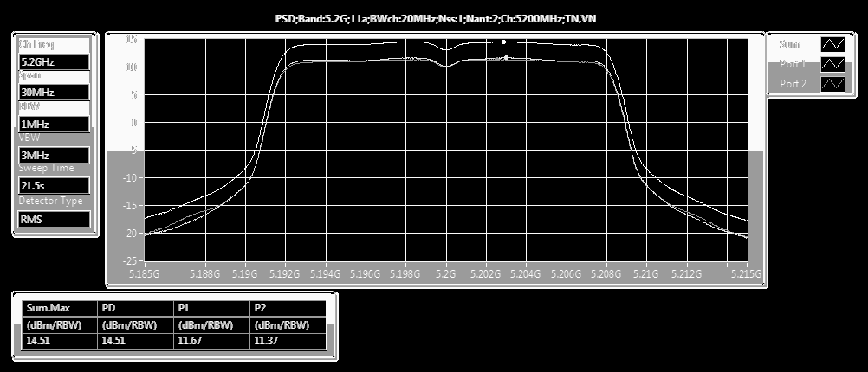Click the dBm/RBW unit under P1
Screen dimensions: 868x372
(204, 325)
